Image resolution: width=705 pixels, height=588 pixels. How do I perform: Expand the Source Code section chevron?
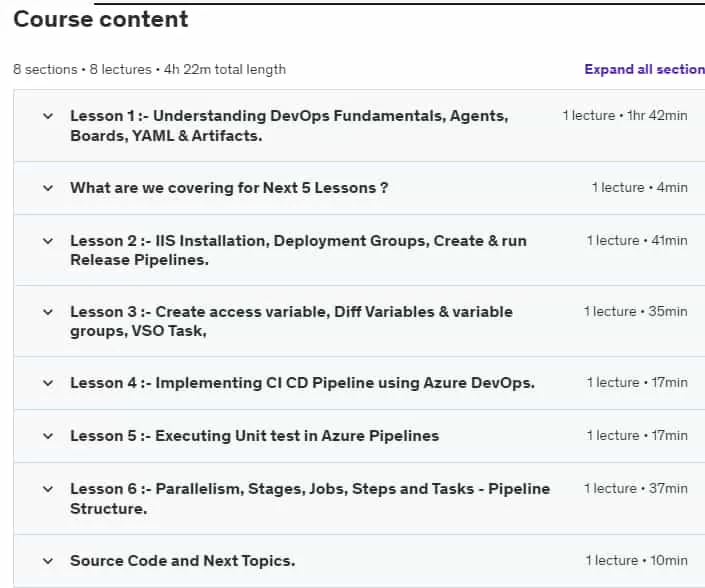(x=48, y=561)
